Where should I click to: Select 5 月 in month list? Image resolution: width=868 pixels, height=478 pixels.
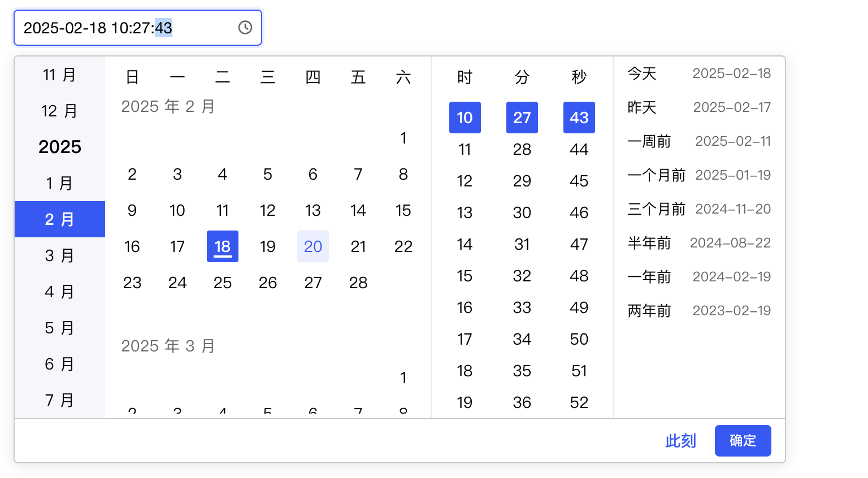click(x=60, y=328)
